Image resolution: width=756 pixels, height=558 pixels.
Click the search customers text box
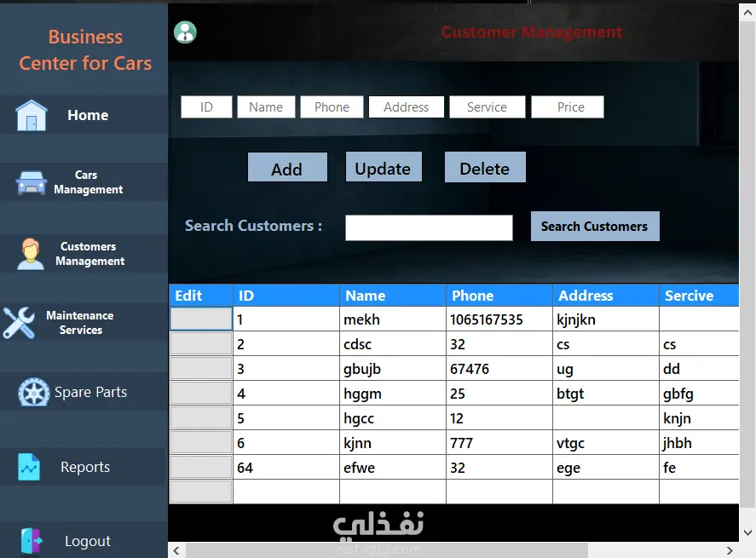click(429, 228)
